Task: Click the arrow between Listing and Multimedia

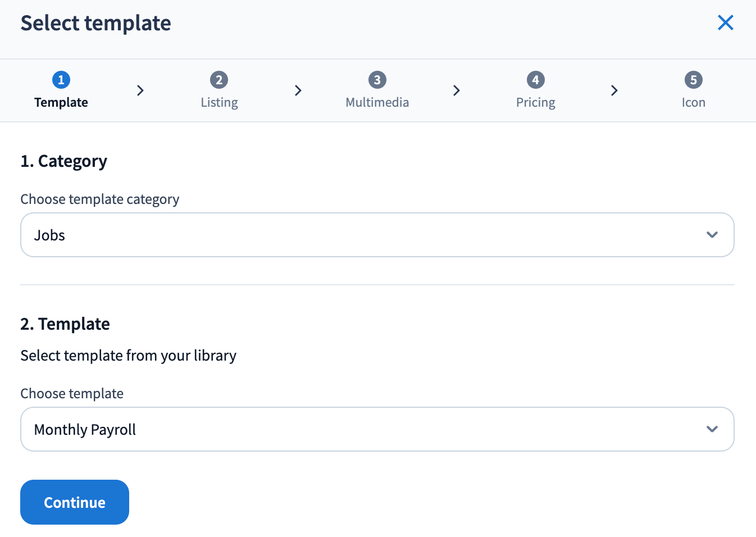Action: pos(298,90)
